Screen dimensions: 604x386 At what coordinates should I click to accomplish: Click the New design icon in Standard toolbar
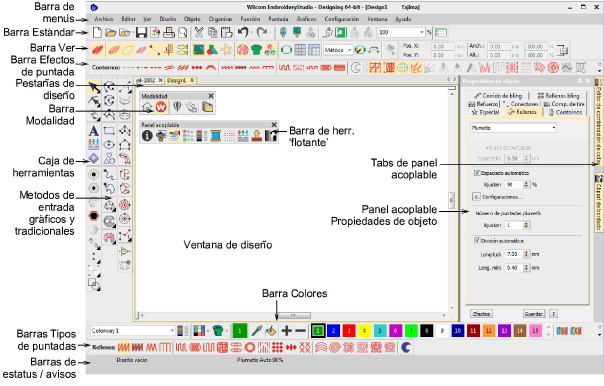coord(97,33)
